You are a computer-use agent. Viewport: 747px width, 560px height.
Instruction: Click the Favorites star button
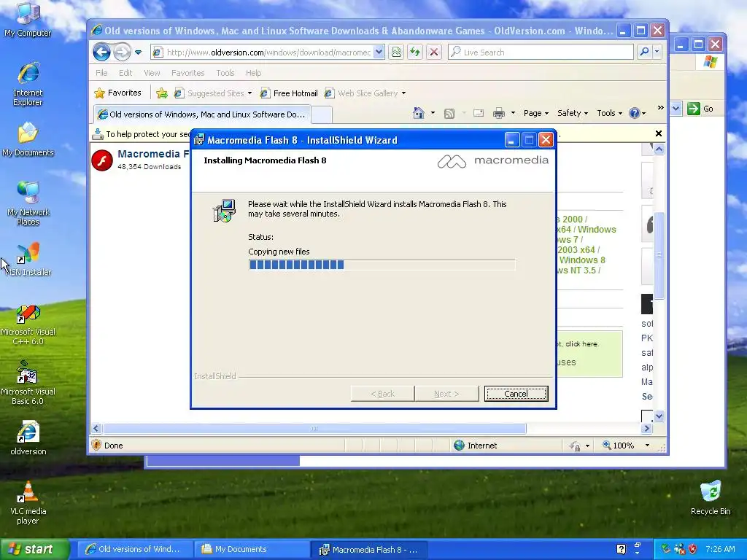coord(117,93)
